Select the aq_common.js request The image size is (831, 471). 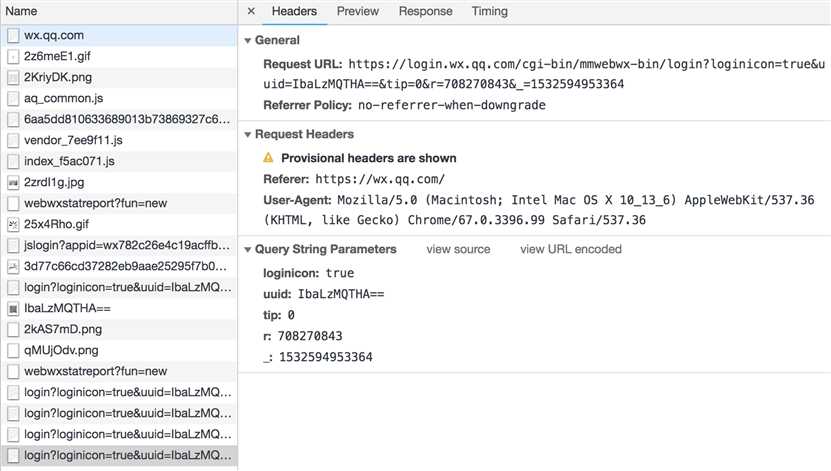coord(119,99)
